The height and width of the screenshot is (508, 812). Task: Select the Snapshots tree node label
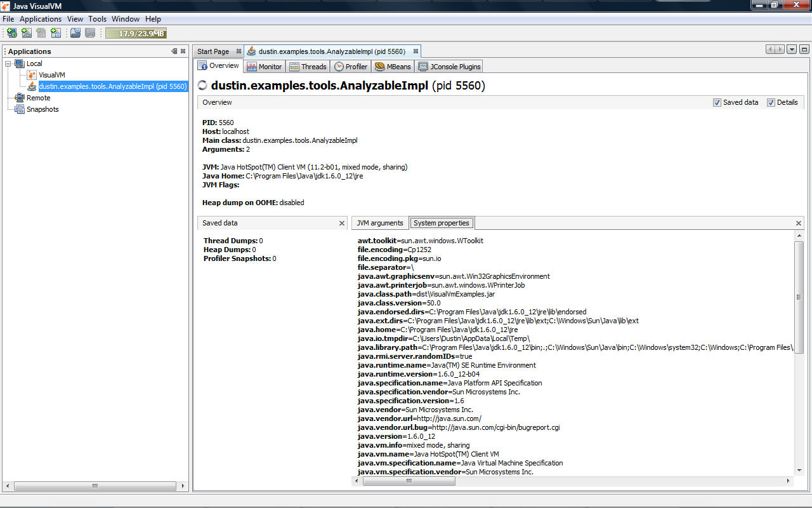point(43,109)
